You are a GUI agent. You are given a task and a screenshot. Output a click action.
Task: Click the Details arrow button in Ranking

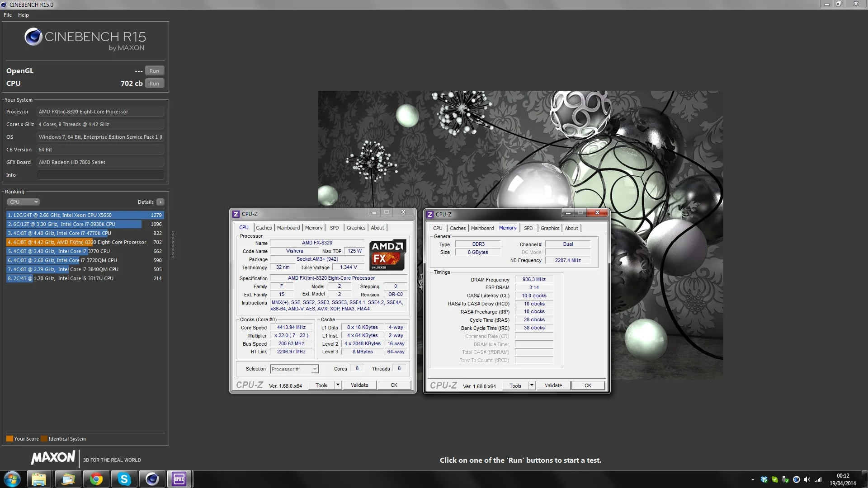click(x=160, y=202)
